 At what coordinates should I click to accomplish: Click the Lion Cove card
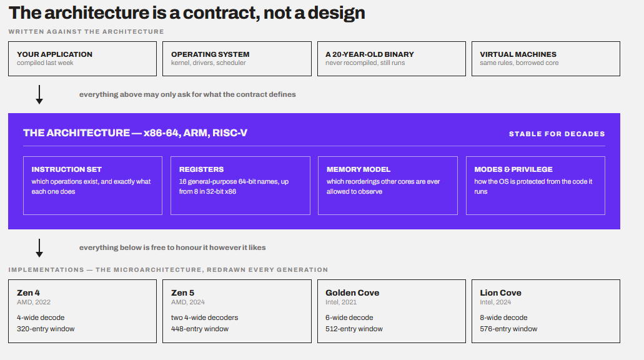coord(546,311)
